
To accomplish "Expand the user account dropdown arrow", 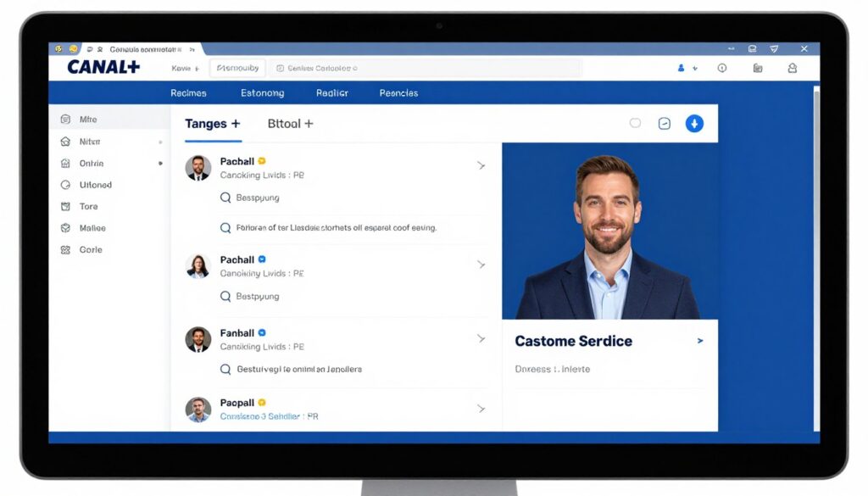I will click(x=695, y=69).
